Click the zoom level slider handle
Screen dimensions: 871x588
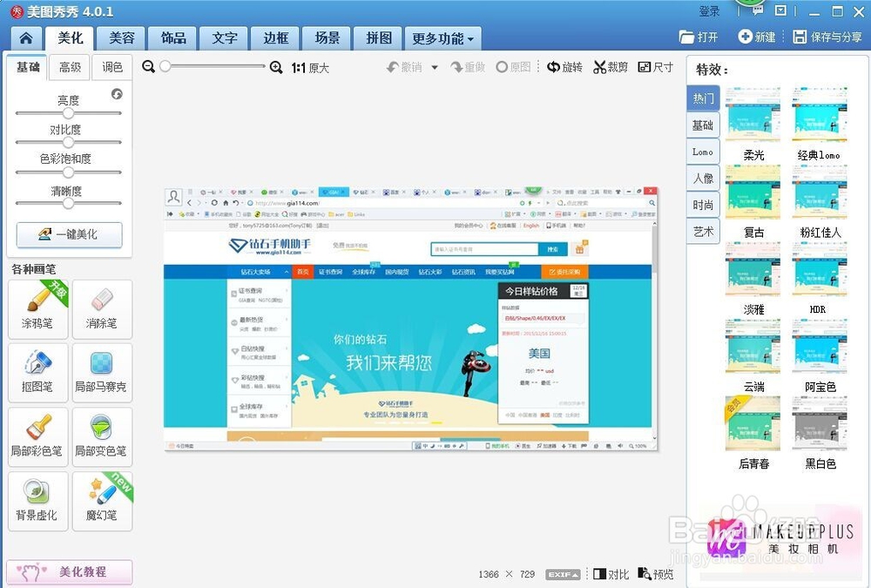tap(165, 66)
